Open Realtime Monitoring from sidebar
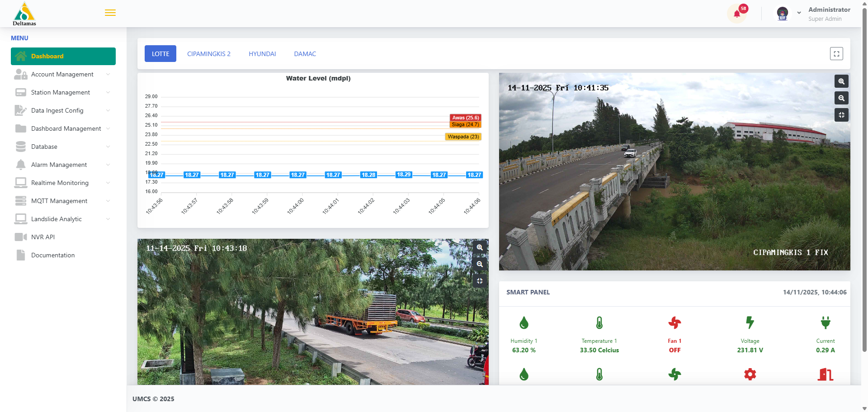Screen dimensions: 868x412 60,183
